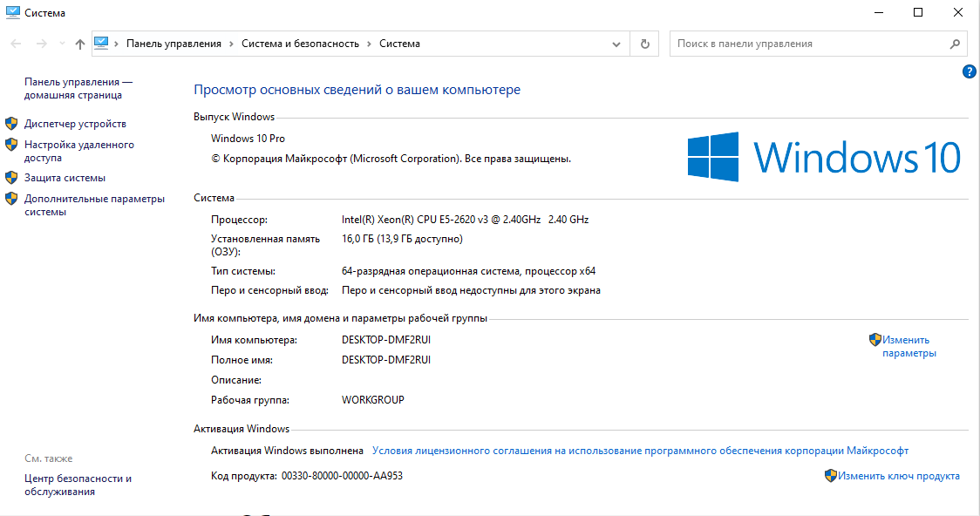Refresh the Система page
Screen dimensions: 980x516
(645, 44)
